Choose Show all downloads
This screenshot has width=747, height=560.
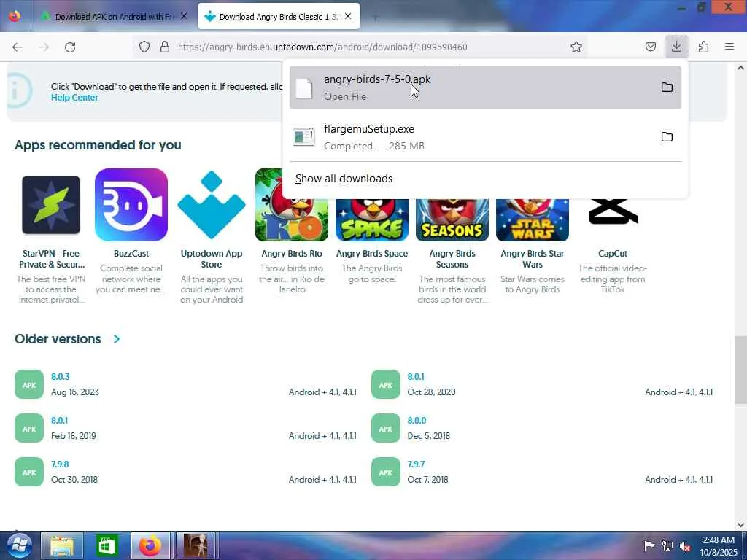click(344, 179)
